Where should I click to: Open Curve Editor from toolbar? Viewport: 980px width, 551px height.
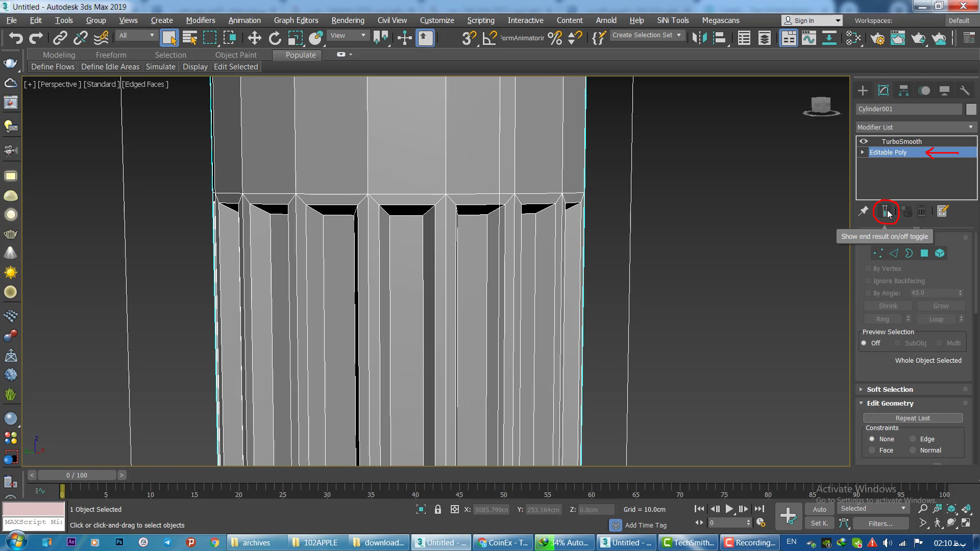(809, 38)
